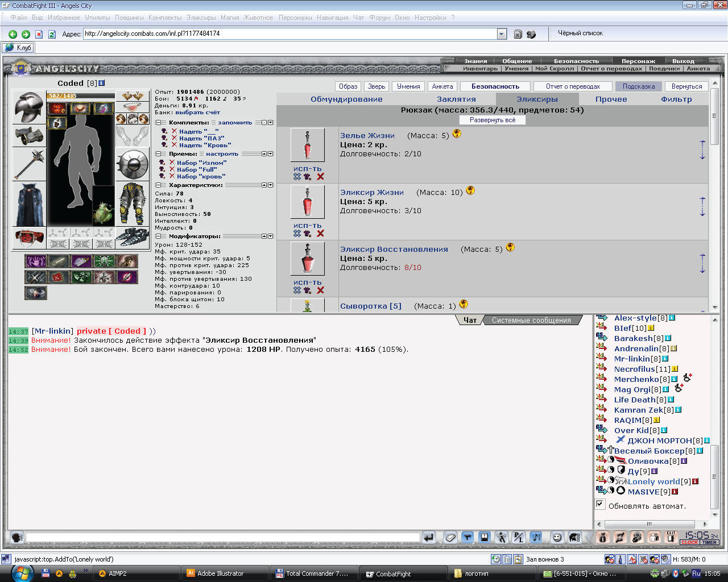
Task: Click the browser Forward arrow icon
Action: (x=26, y=34)
